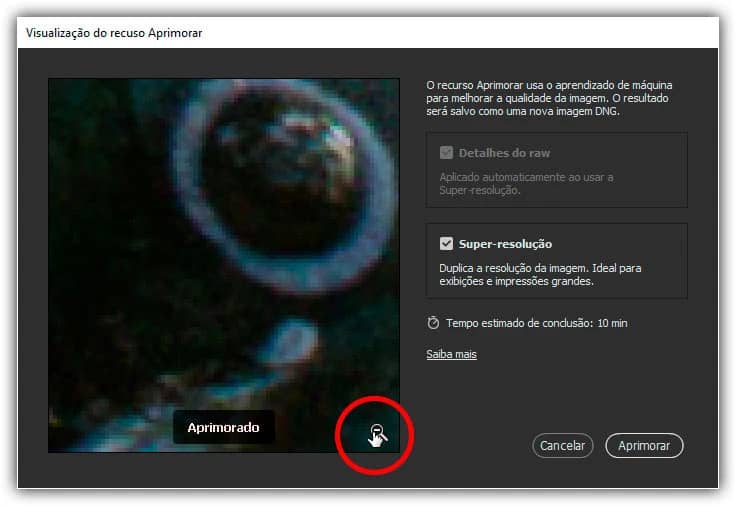Click the disabled Detalhes do raw checkbox

coord(446,153)
